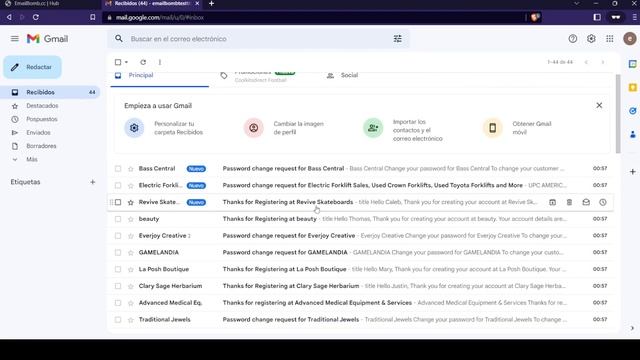Star the La Posh Boutique email
This screenshot has width=640, height=360.
tap(131, 269)
